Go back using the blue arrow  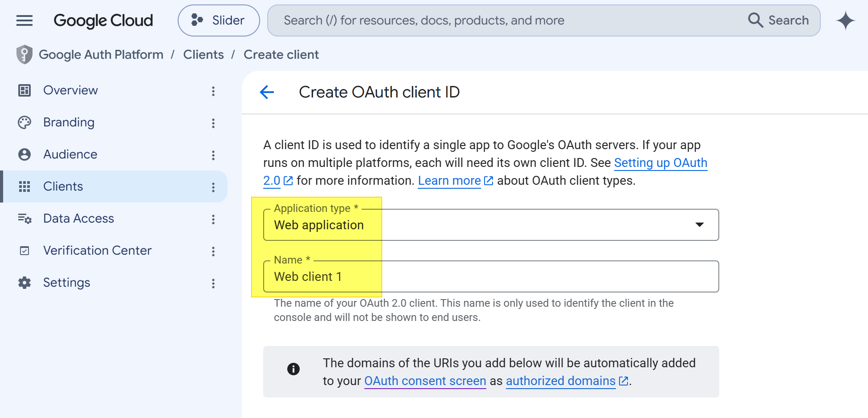tap(267, 92)
